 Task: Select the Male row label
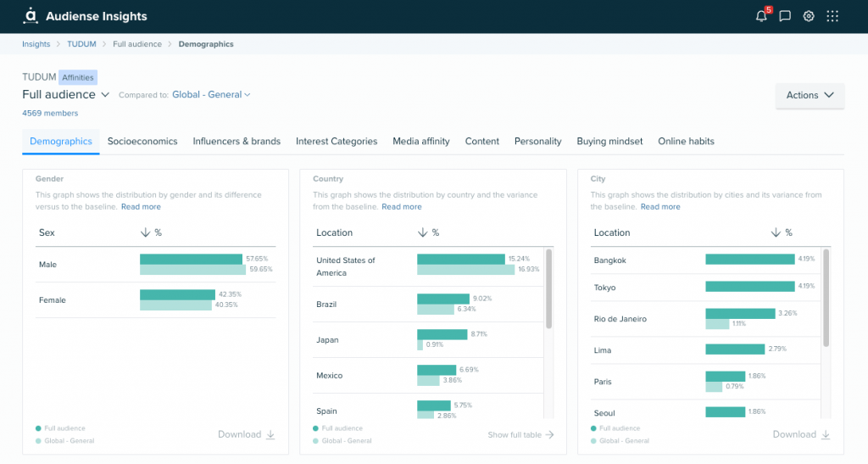pyautogui.click(x=47, y=265)
